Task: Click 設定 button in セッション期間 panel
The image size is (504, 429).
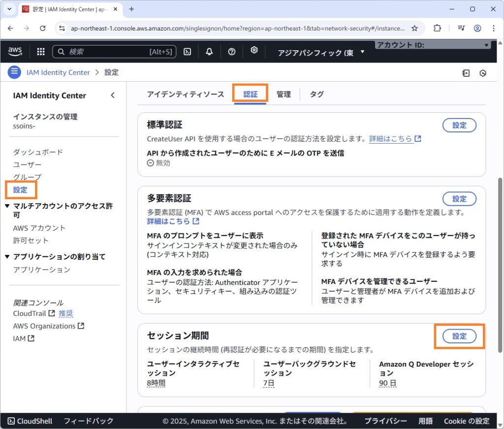Action: [459, 336]
